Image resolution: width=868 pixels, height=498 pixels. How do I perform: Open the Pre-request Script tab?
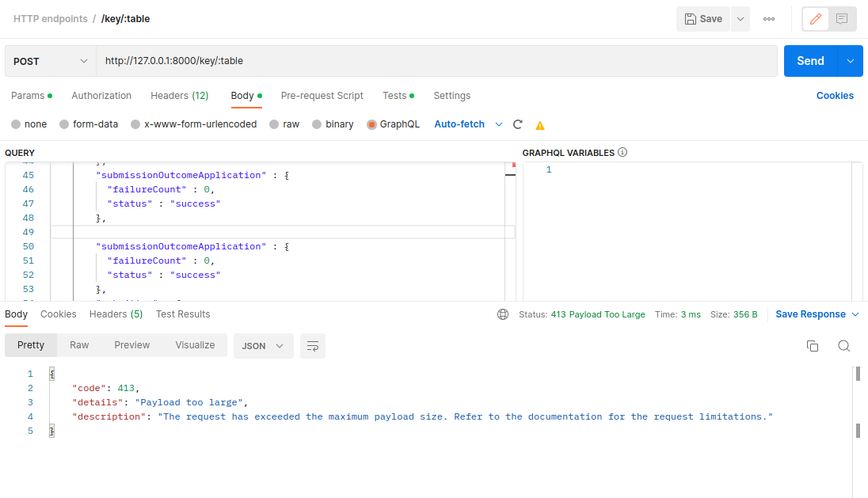coord(322,96)
